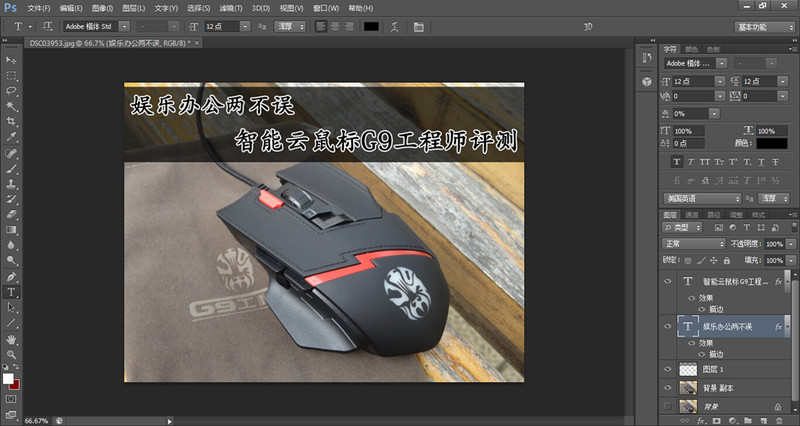This screenshot has height=426, width=800.
Task: Toggle faux bold in character panel
Action: click(x=677, y=162)
